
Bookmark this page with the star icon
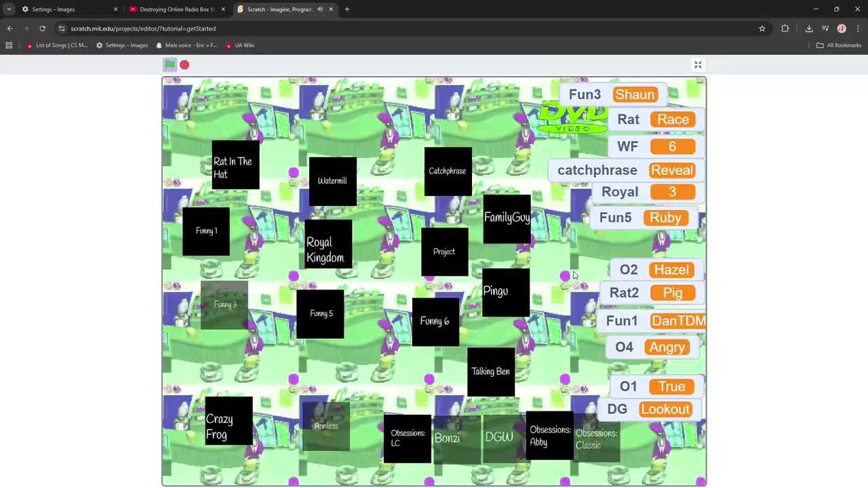pos(762,28)
